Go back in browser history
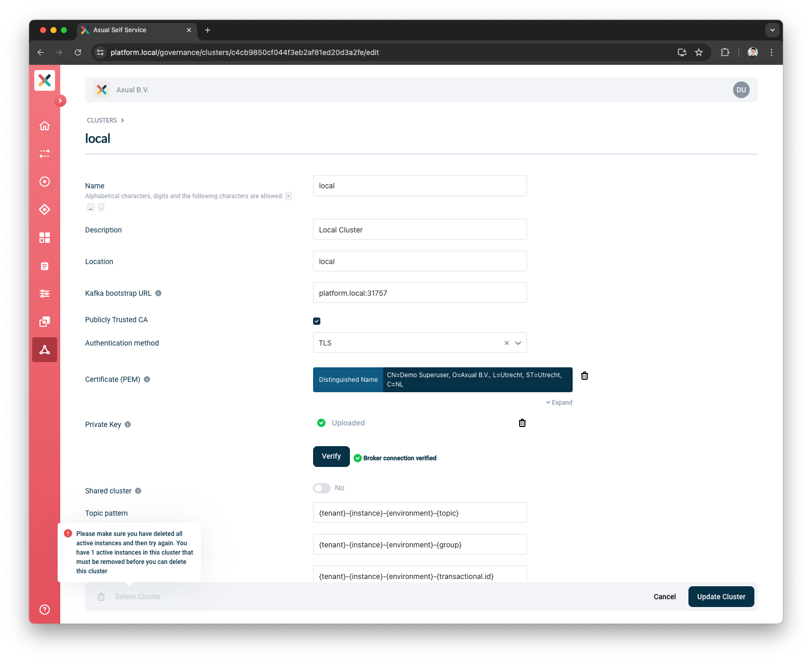812x662 pixels. (x=40, y=52)
